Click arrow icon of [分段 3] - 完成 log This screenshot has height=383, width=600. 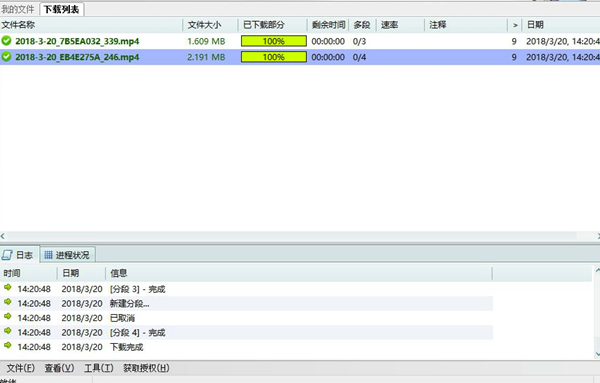pos(7,287)
